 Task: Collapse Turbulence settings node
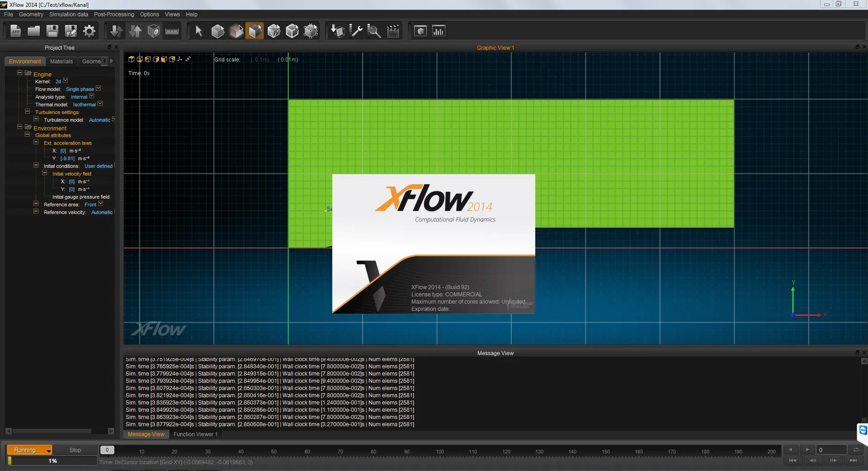[27, 111]
